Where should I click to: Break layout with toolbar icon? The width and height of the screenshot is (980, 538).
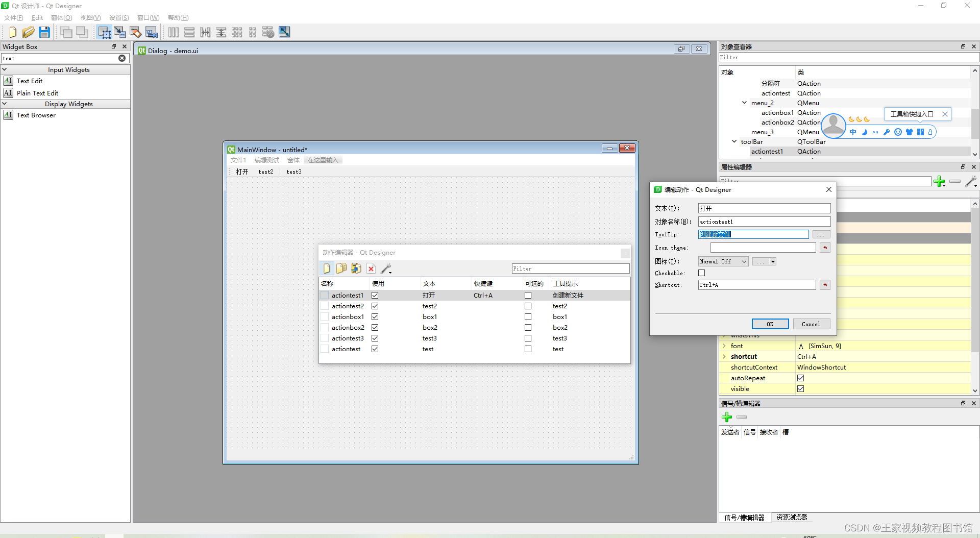268,32
